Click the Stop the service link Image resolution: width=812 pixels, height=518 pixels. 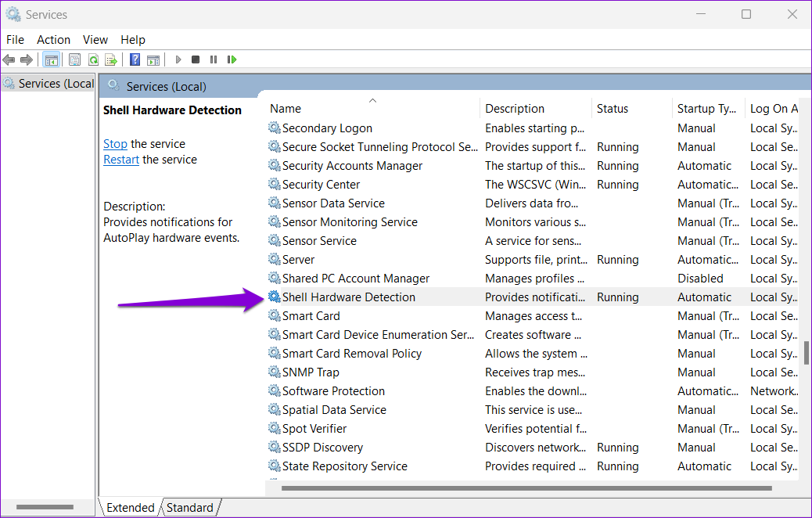pyautogui.click(x=115, y=144)
